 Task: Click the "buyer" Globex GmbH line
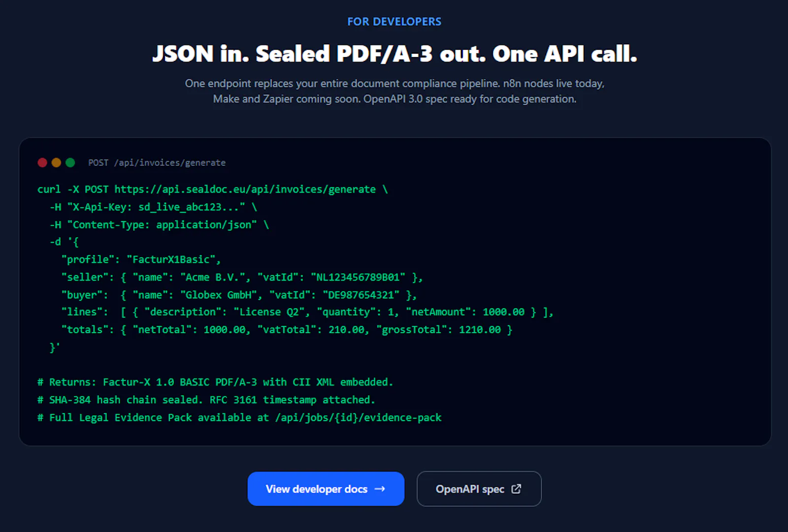pos(239,295)
